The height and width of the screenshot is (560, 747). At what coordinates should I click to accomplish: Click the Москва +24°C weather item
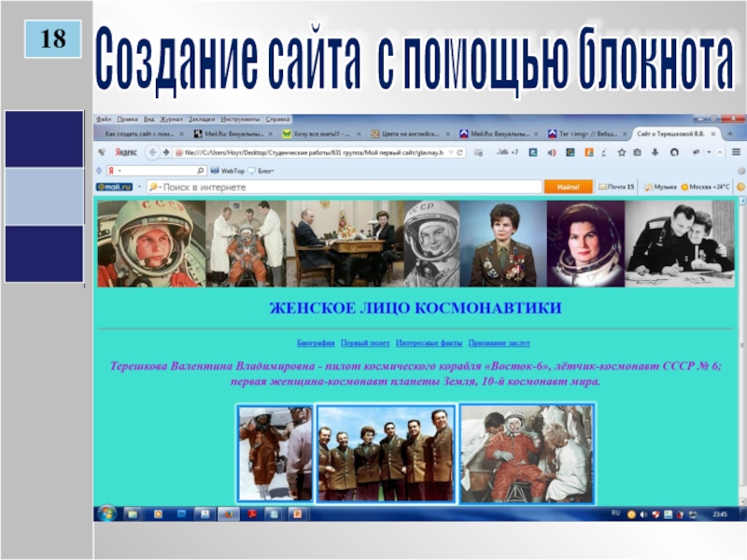pyautogui.click(x=705, y=188)
